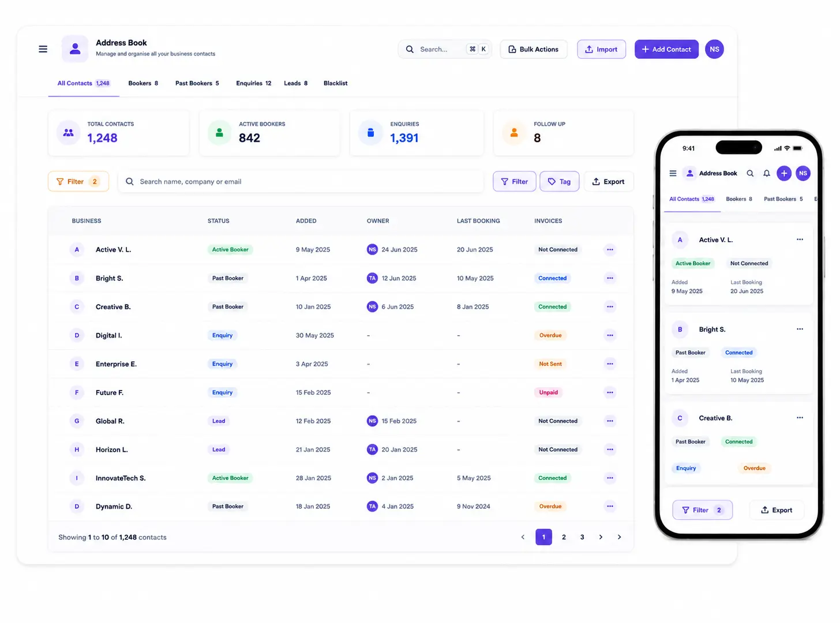Switch to the Enquiries tab

(x=254, y=83)
